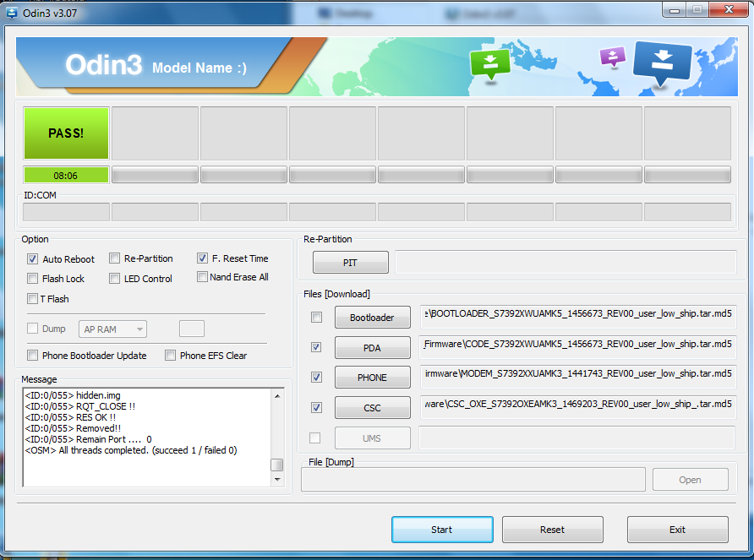Click the 'All threads completed' log line
The image size is (754, 560).
[x=131, y=450]
